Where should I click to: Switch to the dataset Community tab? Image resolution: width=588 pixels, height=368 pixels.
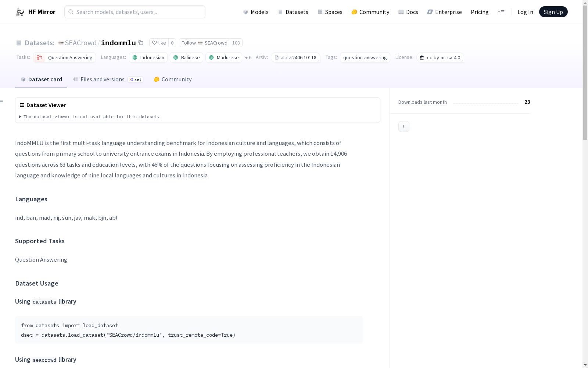(172, 79)
